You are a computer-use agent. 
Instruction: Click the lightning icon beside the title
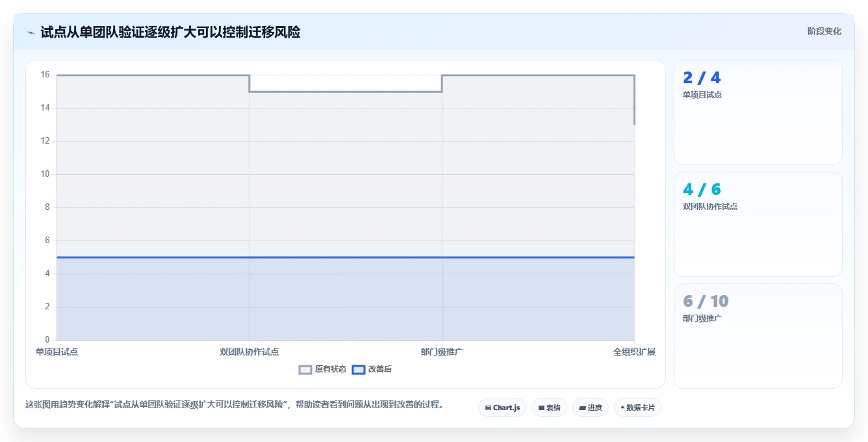(31, 32)
